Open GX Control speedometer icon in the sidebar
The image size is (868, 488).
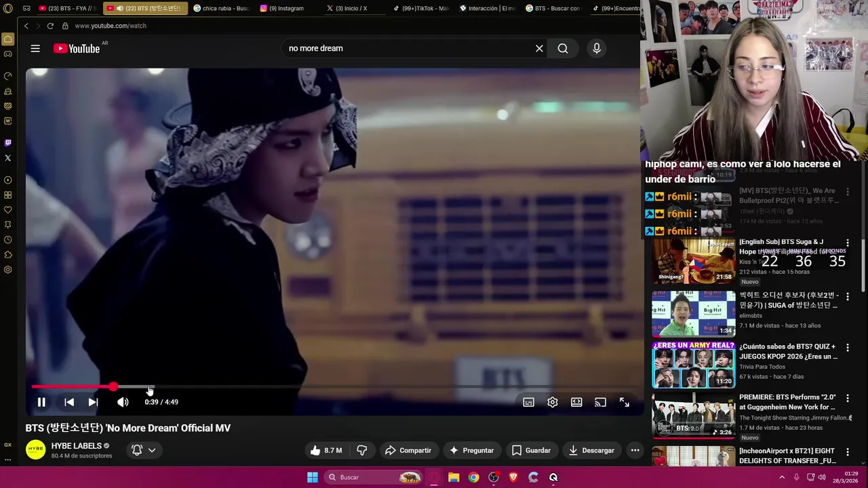click(x=8, y=76)
